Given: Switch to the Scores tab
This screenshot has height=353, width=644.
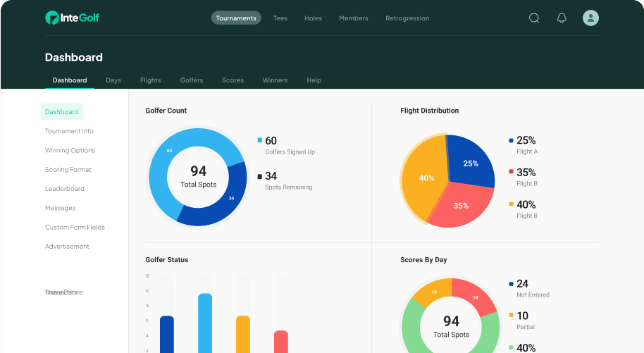Looking at the screenshot, I should pyautogui.click(x=233, y=80).
